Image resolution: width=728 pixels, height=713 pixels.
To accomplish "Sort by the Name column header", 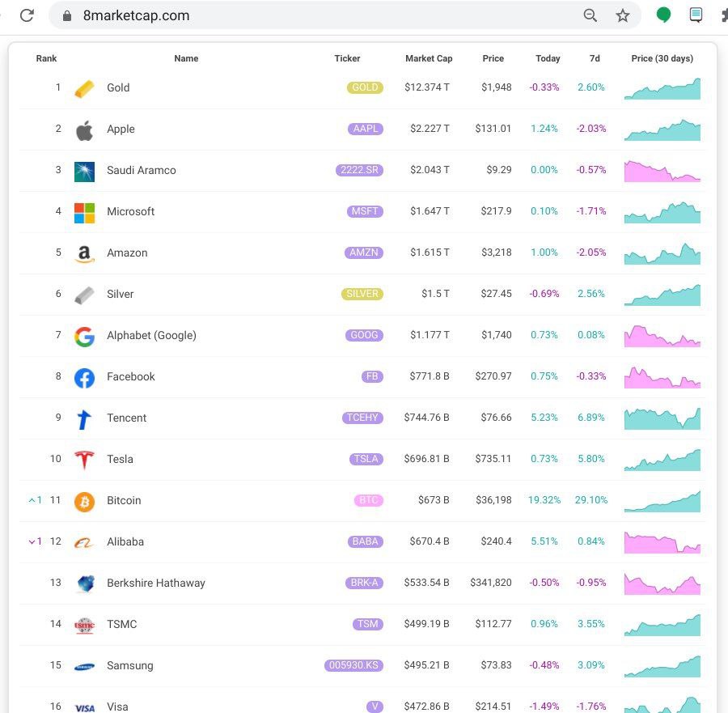I will pos(186,58).
